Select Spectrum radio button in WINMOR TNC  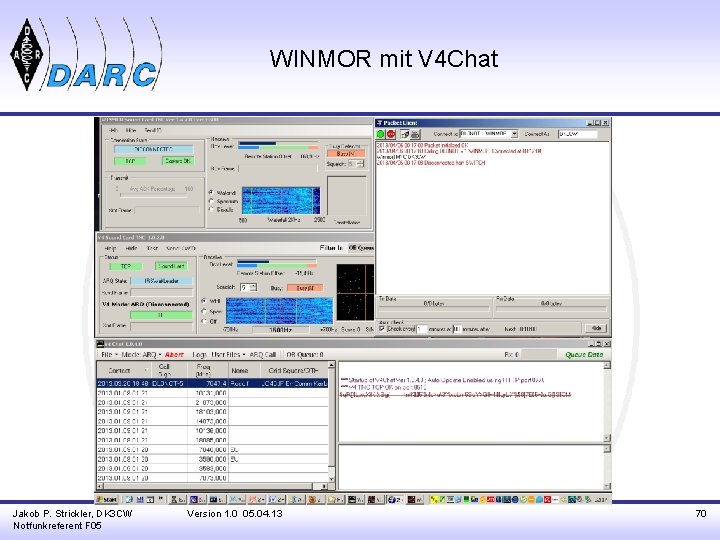coord(211,201)
